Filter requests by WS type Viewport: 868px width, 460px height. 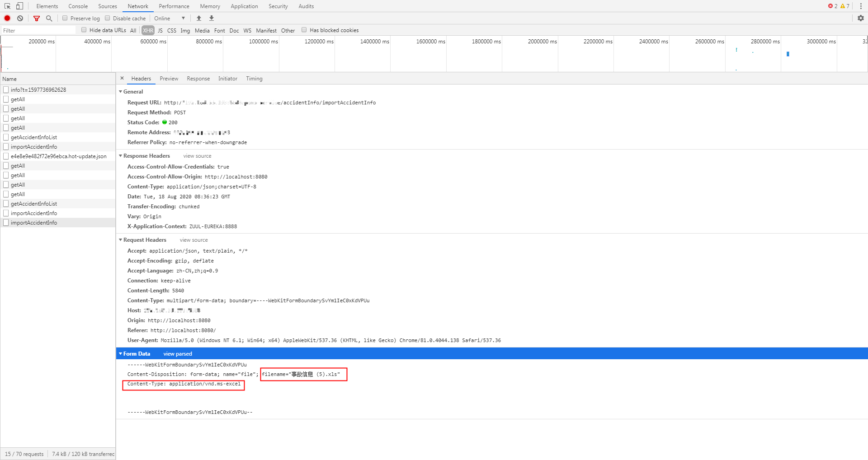point(247,30)
